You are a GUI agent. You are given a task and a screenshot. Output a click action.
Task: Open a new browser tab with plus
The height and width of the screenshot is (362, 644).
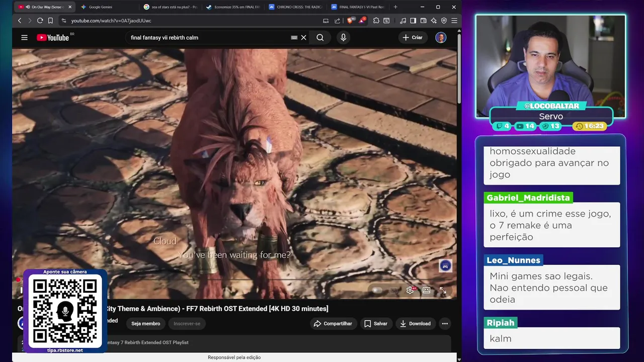pyautogui.click(x=395, y=7)
